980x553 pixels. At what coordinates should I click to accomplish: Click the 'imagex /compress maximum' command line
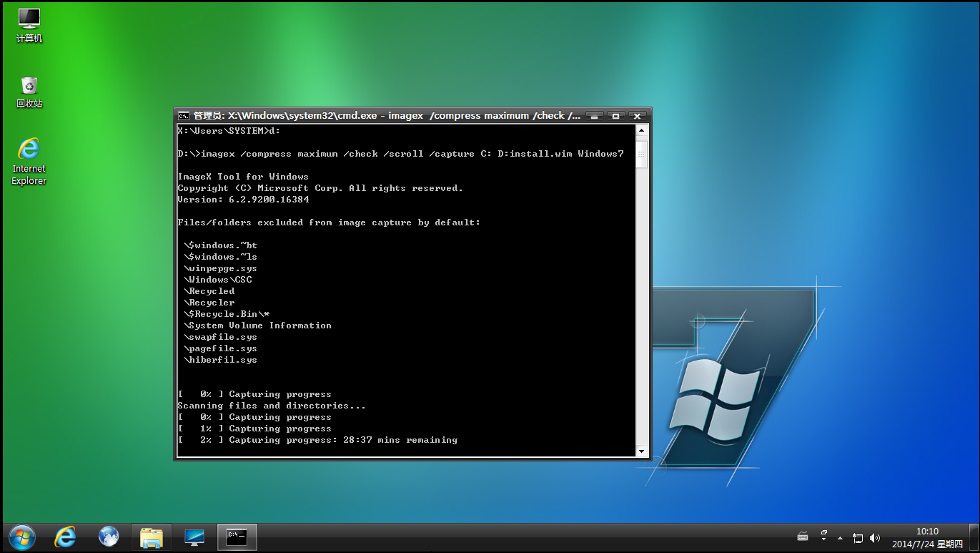(400, 154)
